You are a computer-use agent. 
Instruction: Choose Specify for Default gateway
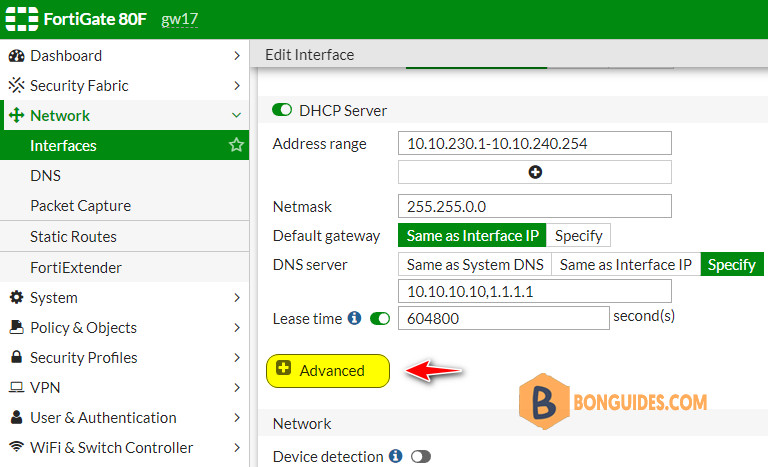pos(578,236)
